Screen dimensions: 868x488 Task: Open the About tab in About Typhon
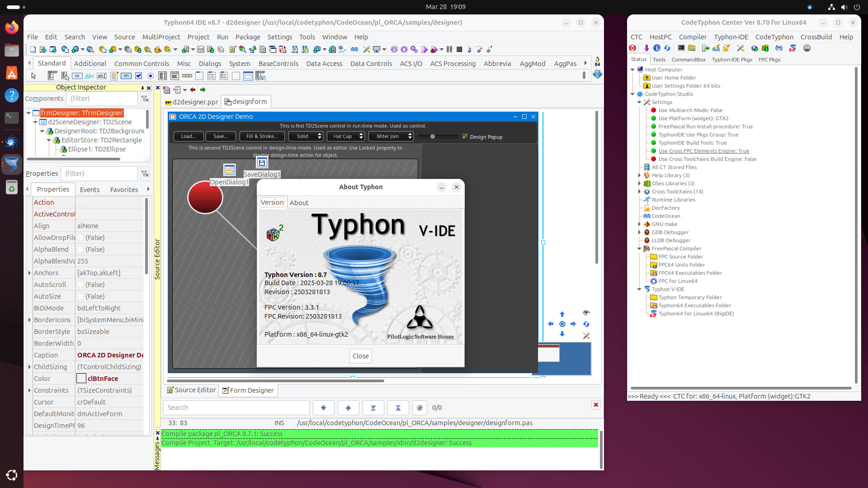[299, 202]
